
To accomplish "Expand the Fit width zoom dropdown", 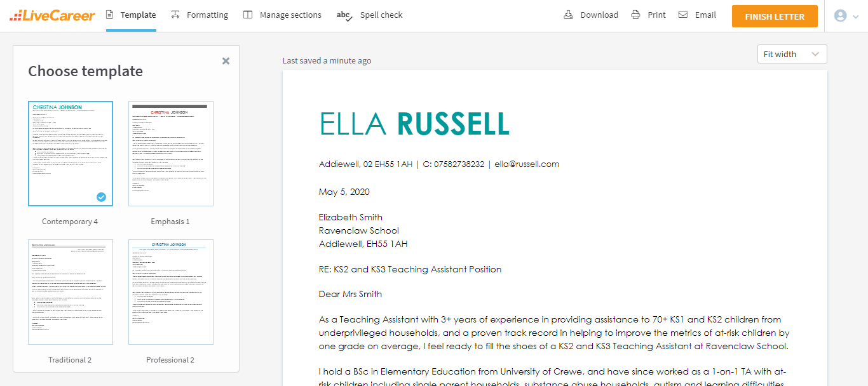I will tap(792, 54).
